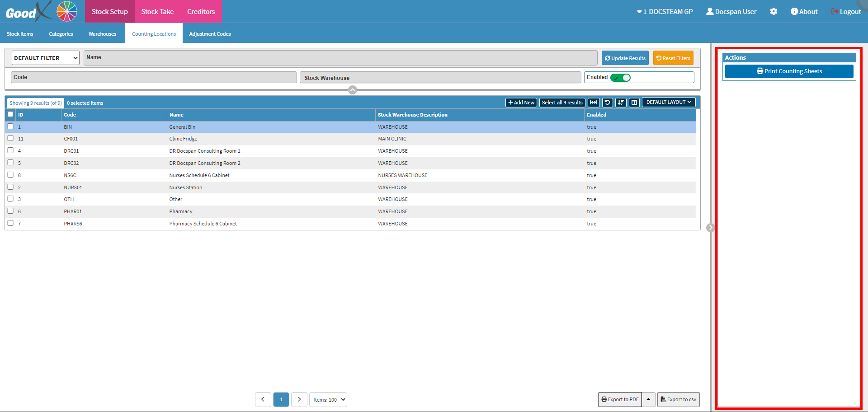Viewport: 868px width, 412px height.
Task: Click the GoodX colorful wheel logo
Action: pyautogui.click(x=67, y=11)
